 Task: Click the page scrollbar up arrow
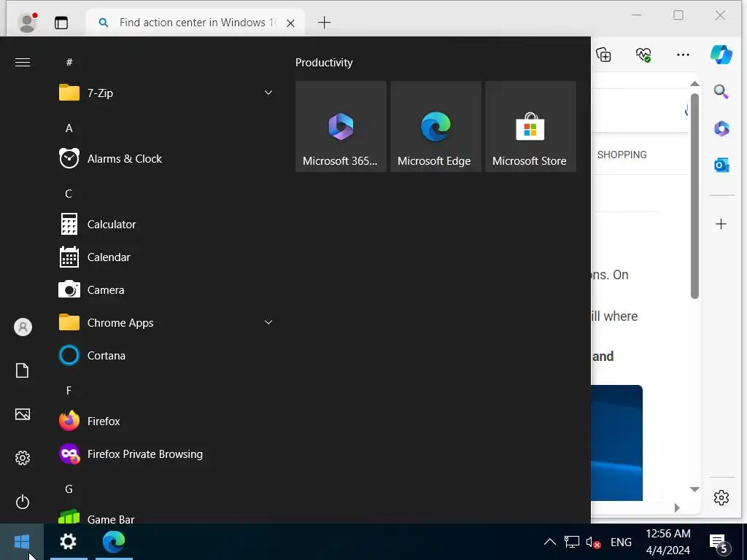694,84
